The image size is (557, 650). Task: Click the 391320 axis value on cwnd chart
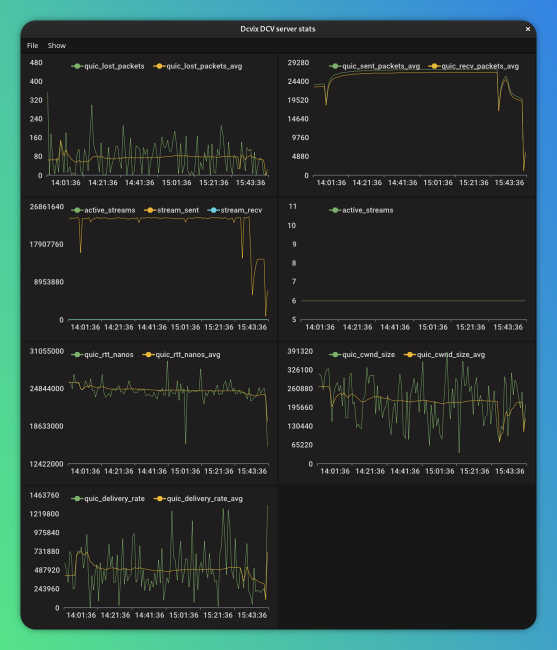point(300,351)
